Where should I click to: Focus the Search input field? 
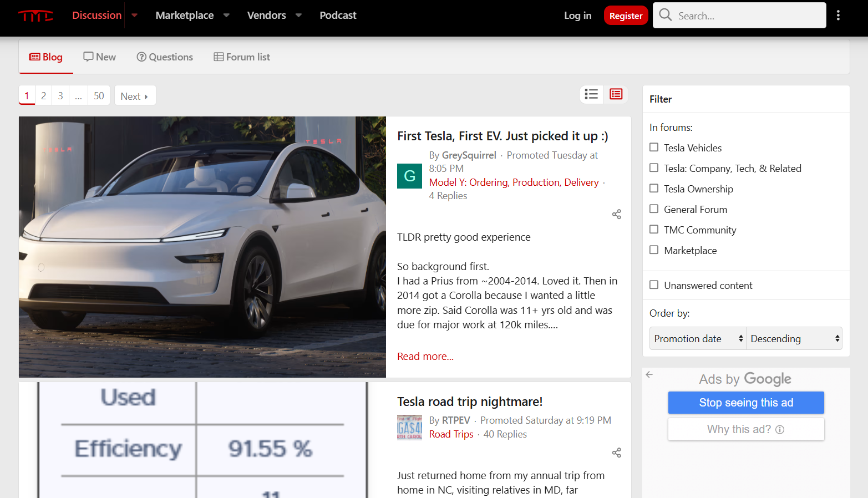pyautogui.click(x=749, y=16)
